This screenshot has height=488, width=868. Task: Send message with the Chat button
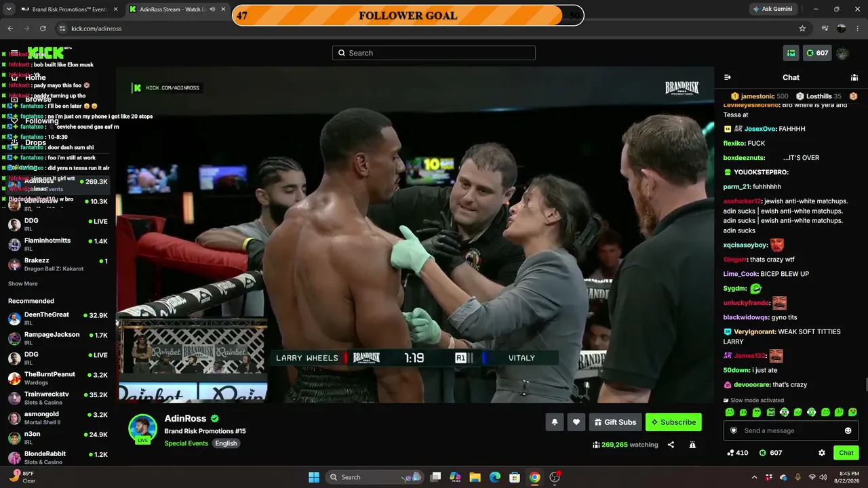coord(846,453)
